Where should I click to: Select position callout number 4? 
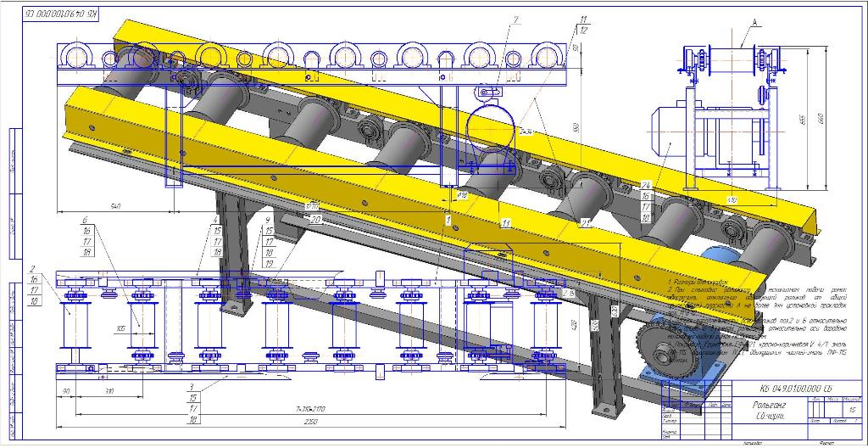(x=215, y=219)
